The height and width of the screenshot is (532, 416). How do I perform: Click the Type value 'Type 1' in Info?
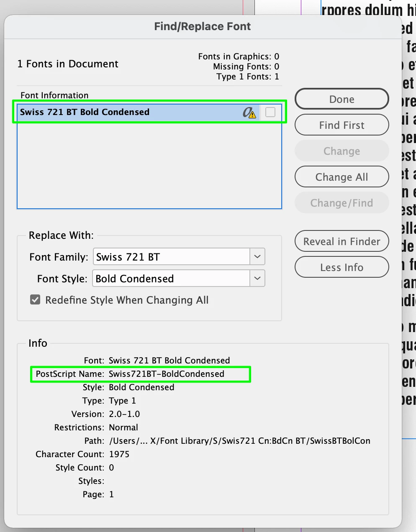[x=122, y=401]
